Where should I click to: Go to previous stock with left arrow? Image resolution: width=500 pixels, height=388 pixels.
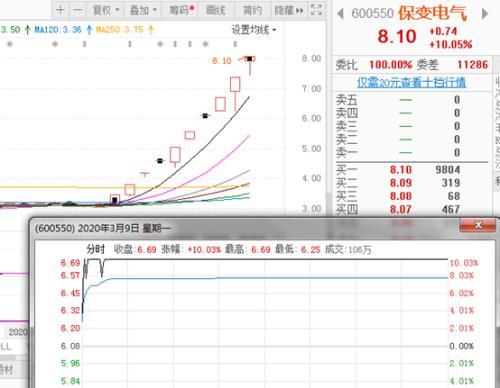(340, 14)
